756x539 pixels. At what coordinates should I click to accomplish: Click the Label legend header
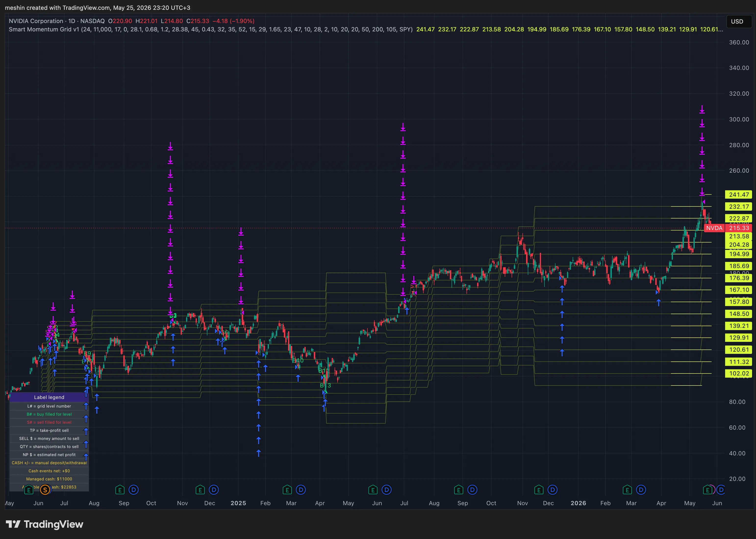pos(49,397)
